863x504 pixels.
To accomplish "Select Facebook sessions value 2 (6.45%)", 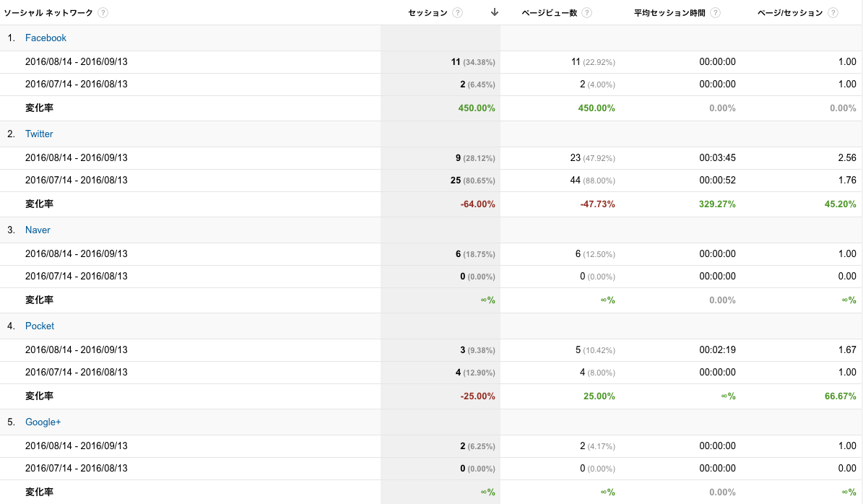I will (478, 84).
